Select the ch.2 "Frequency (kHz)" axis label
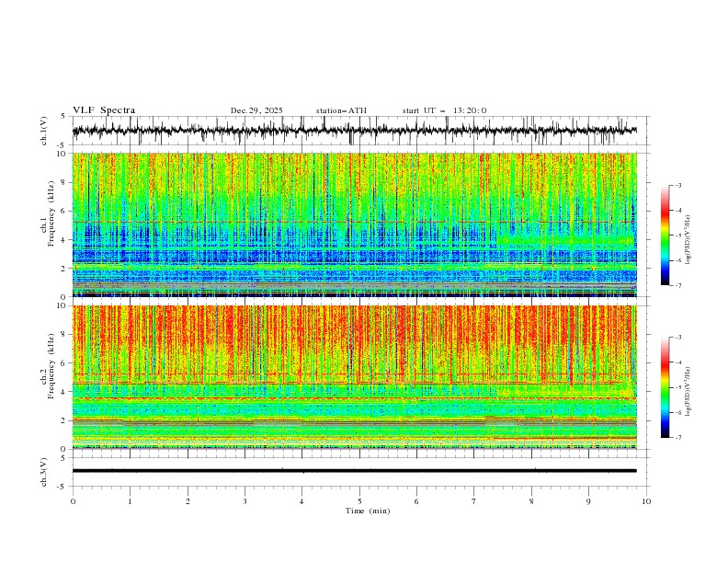Screen dimensions: 728x563 click(x=51, y=365)
